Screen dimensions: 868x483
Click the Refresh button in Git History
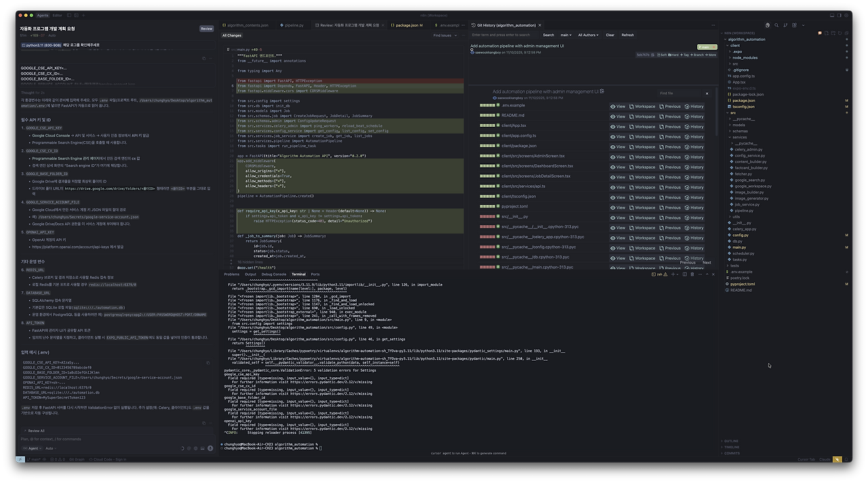point(627,35)
